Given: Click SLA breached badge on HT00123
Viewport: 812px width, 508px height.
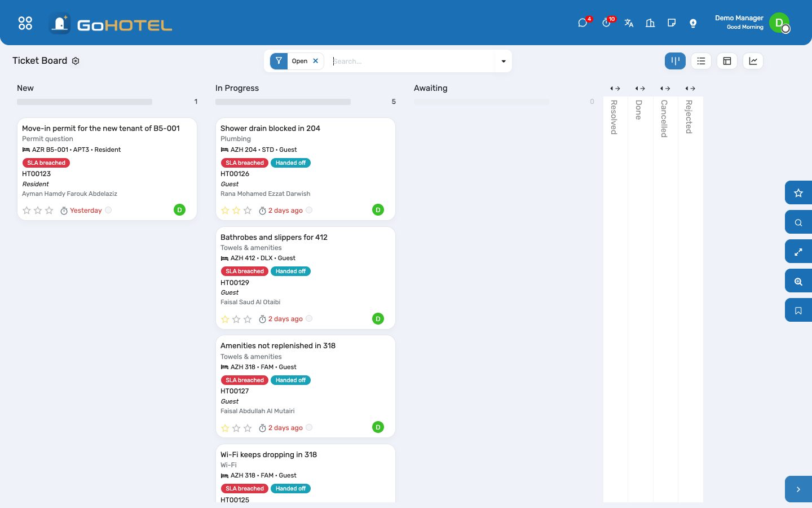Looking at the screenshot, I should [x=46, y=163].
